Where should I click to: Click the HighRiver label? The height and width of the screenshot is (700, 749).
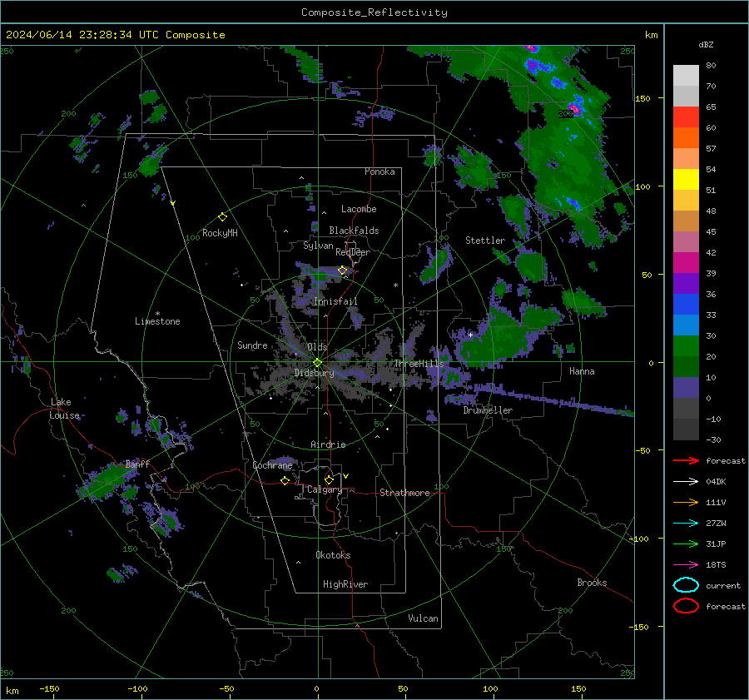pos(345,584)
